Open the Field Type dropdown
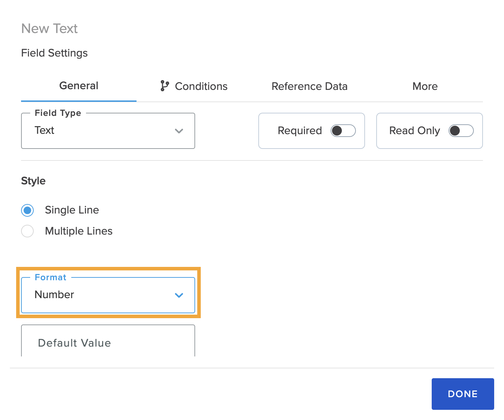 pos(108,131)
